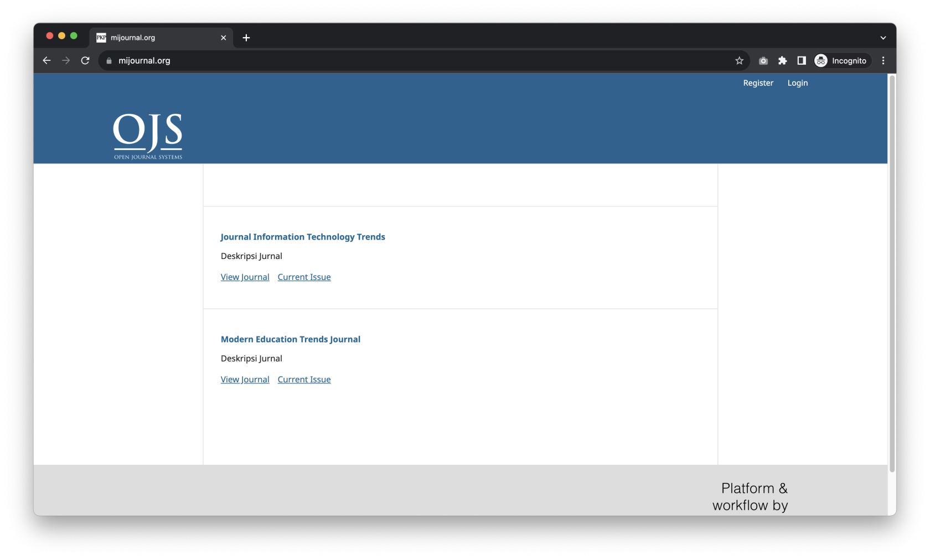
Task: Click the tab's PKP favicon
Action: point(101,38)
